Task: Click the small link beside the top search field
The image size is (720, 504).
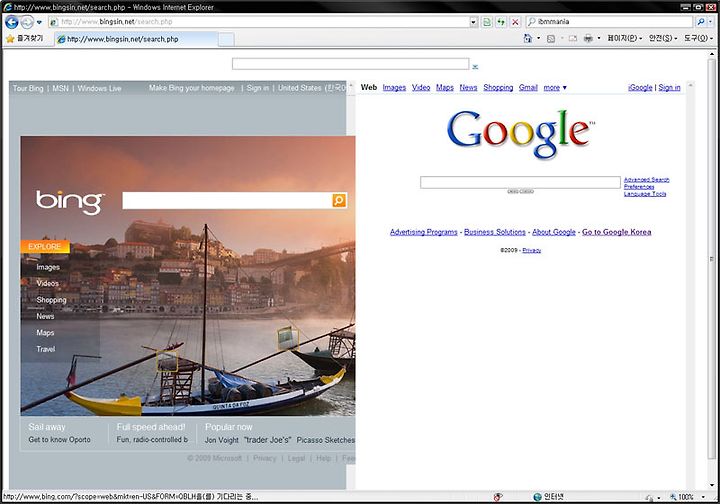Action: pyautogui.click(x=475, y=67)
